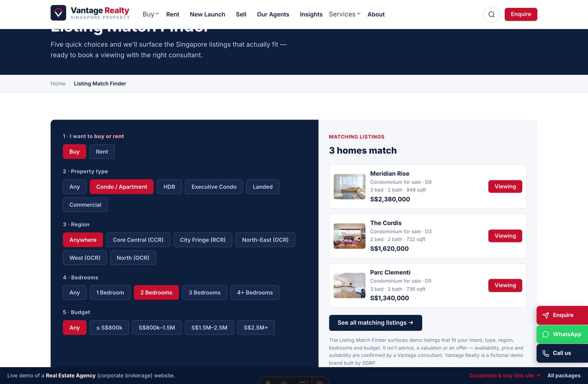This screenshot has height=384, width=588.
Task: Book Viewing for Parc Clementi
Action: click(x=505, y=285)
